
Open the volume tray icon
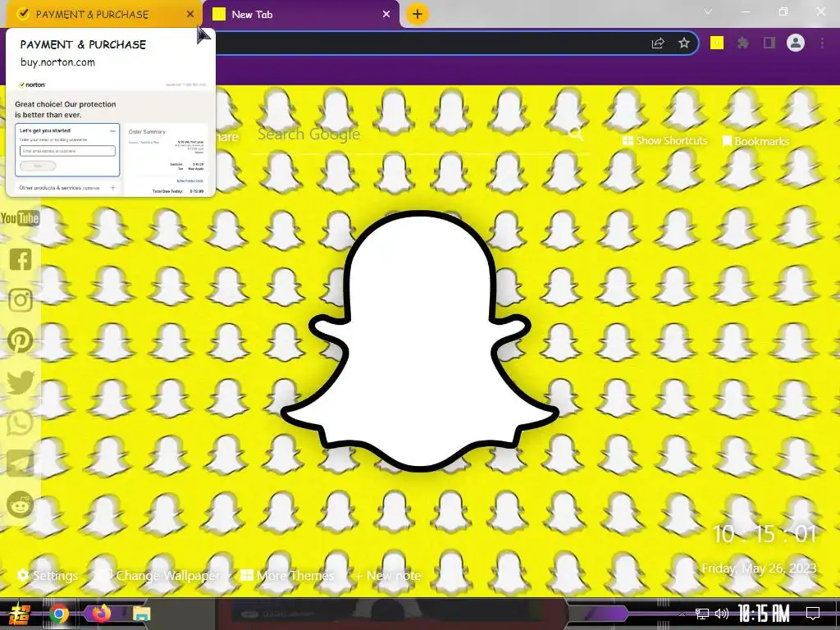pos(722,614)
